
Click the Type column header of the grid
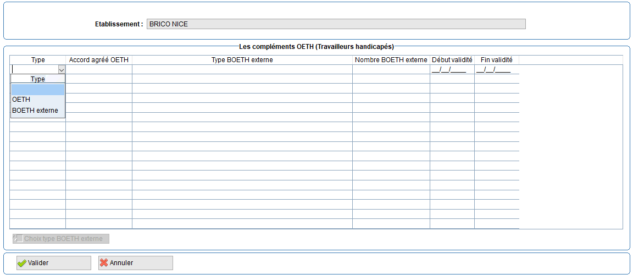tap(38, 60)
